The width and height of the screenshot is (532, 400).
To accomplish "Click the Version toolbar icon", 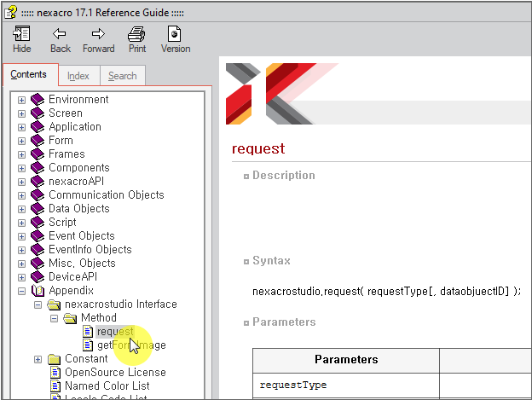I will click(175, 35).
